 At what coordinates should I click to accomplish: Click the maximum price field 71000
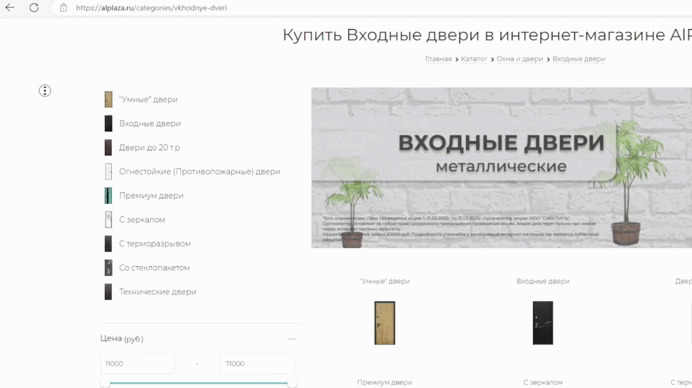257,364
